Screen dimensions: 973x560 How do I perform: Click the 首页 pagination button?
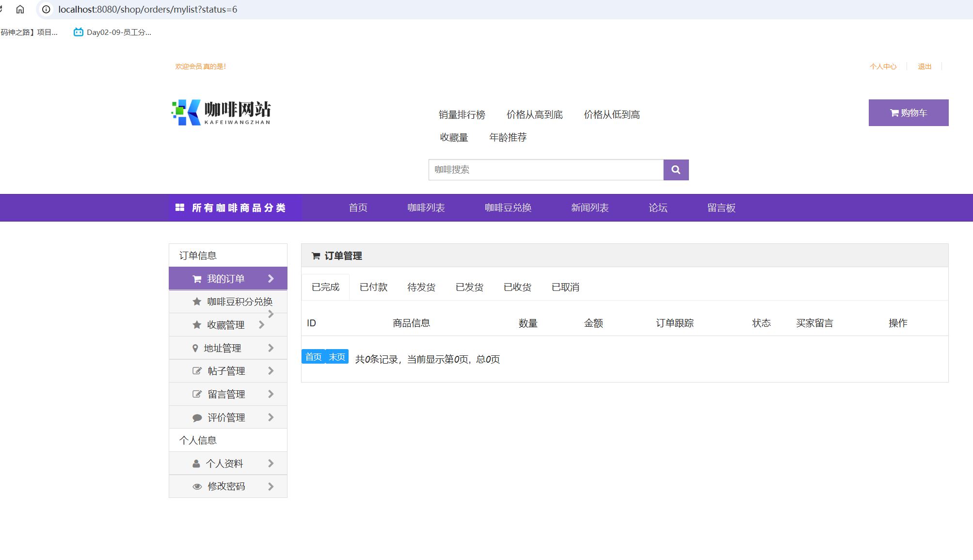(x=313, y=356)
